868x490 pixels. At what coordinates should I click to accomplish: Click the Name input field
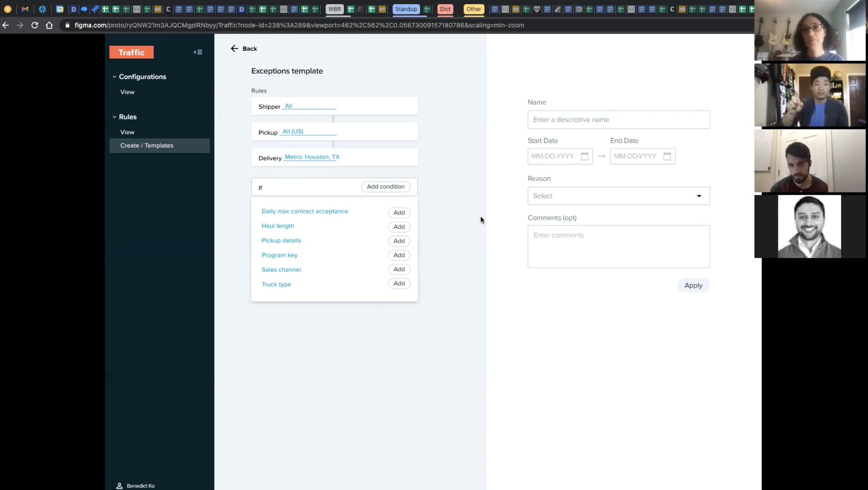[618, 120]
